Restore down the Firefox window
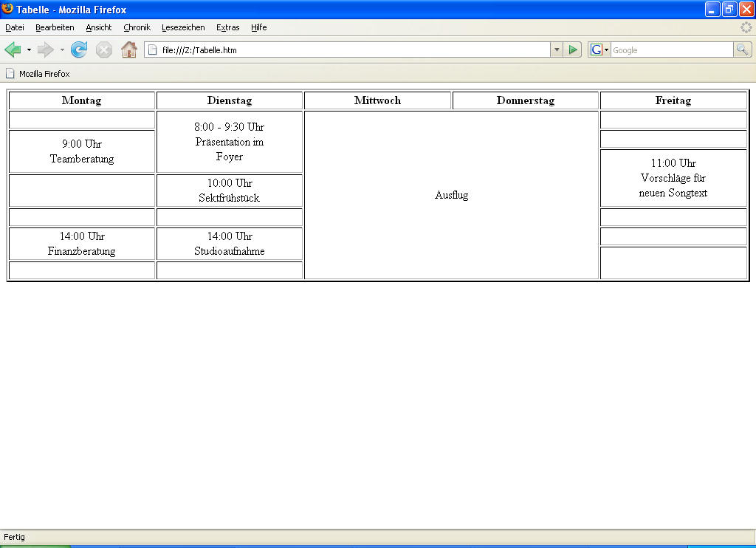This screenshot has width=756, height=548. pyautogui.click(x=729, y=10)
